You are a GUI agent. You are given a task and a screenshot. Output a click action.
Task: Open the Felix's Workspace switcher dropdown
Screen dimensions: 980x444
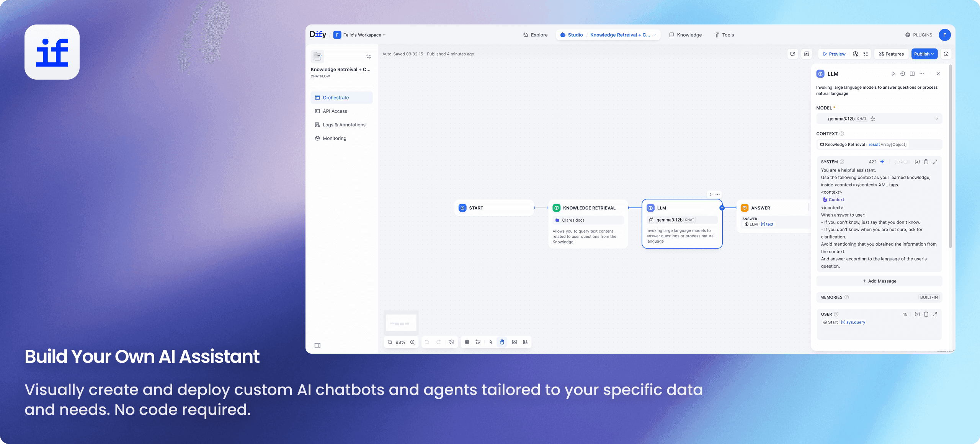[x=359, y=35]
